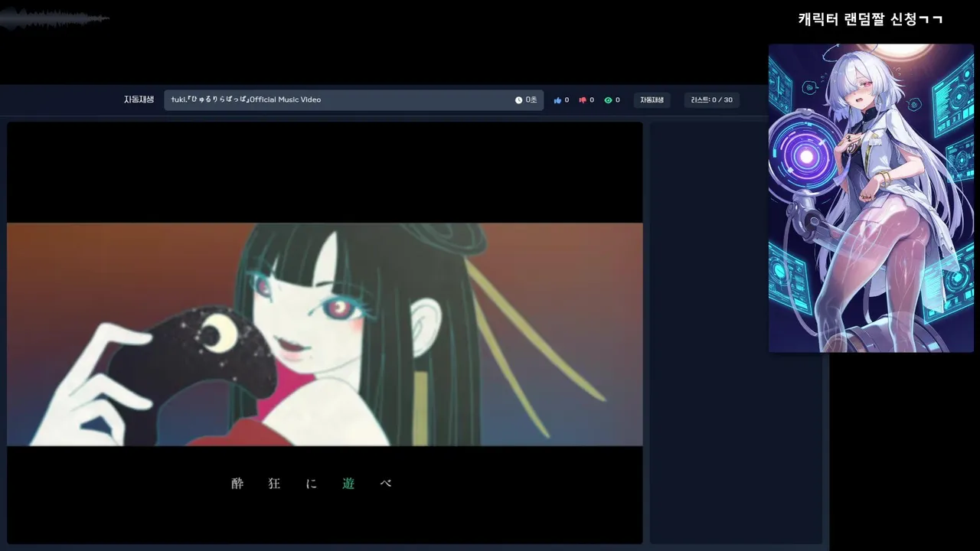Click the 캐릭터 랜덤짤 신청ㄱㄱ heading text
Screen dimensions: 980x551
click(x=871, y=19)
